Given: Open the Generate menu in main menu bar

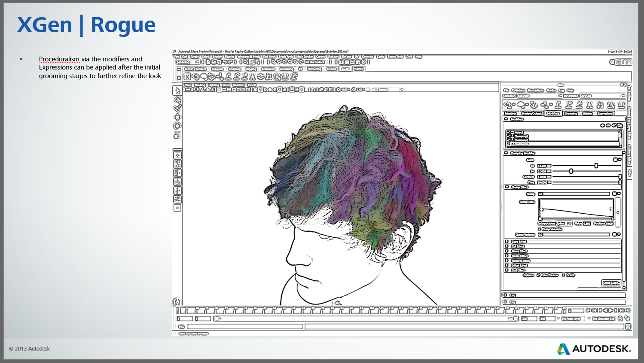Looking at the screenshot, I should click(368, 57).
